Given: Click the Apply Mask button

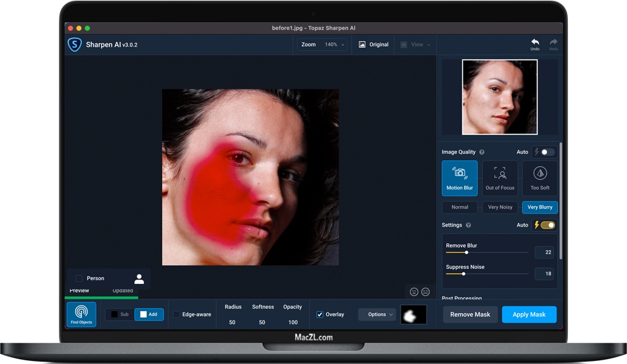Looking at the screenshot, I should [529, 314].
